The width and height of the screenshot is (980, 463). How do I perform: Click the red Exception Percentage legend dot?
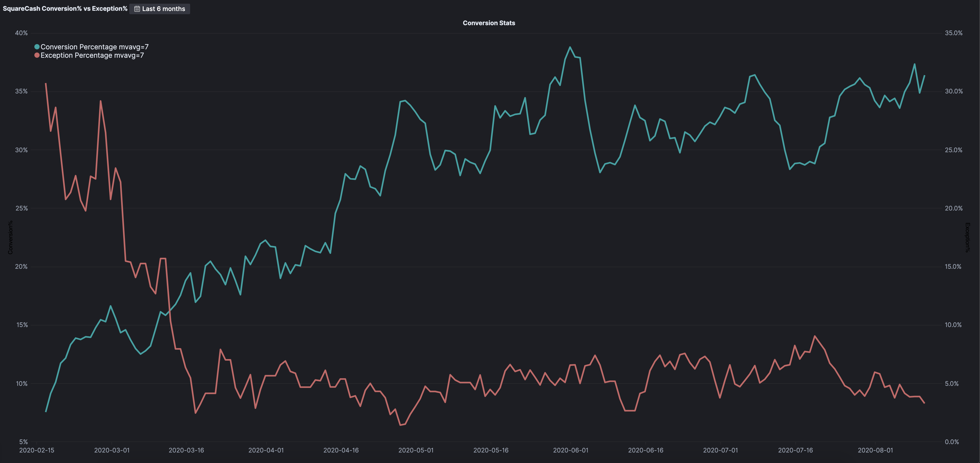pyautogui.click(x=37, y=55)
